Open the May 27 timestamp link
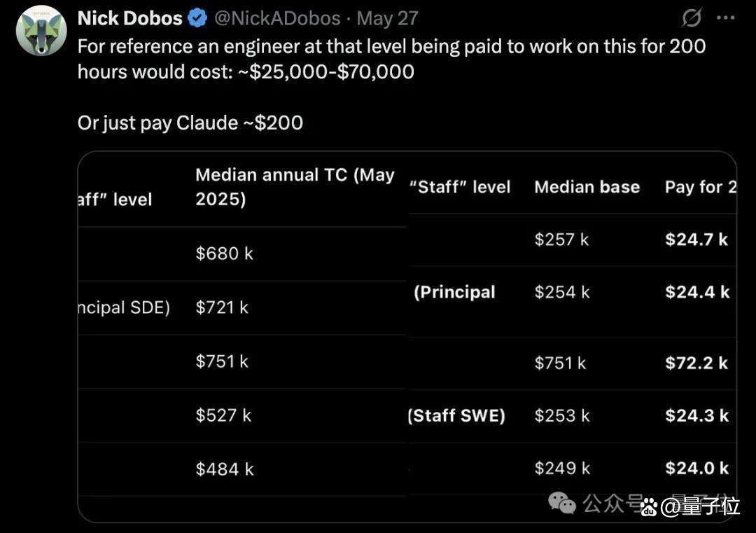Image resolution: width=756 pixels, height=533 pixels. click(x=387, y=18)
